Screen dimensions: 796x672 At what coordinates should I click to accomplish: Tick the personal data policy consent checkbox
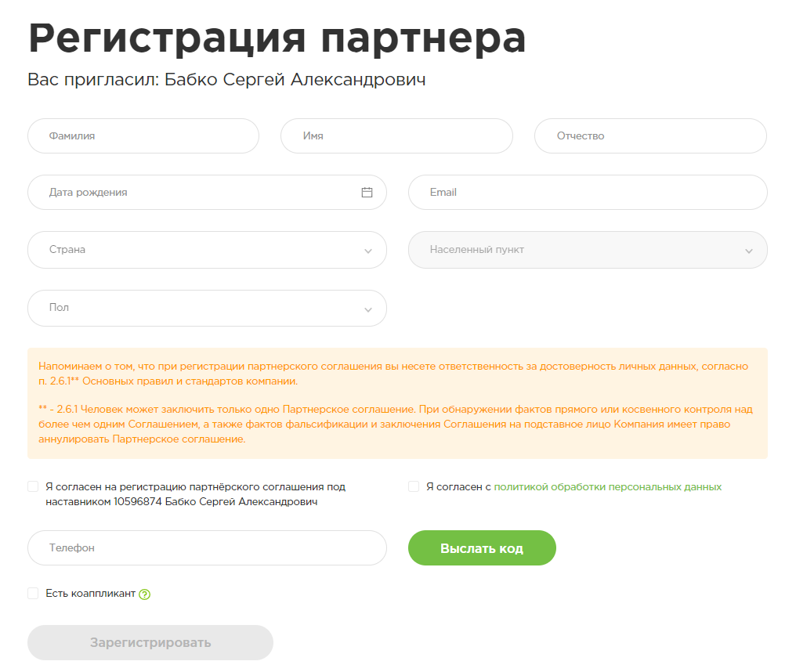click(x=414, y=486)
